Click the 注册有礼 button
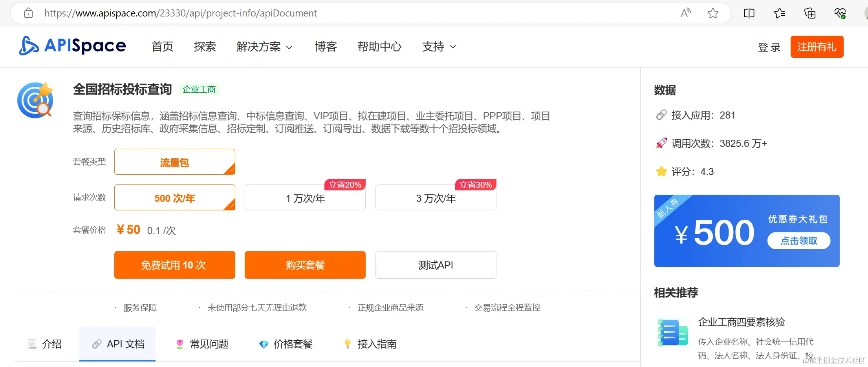Viewport: 868px width, 367px height. pos(817,47)
